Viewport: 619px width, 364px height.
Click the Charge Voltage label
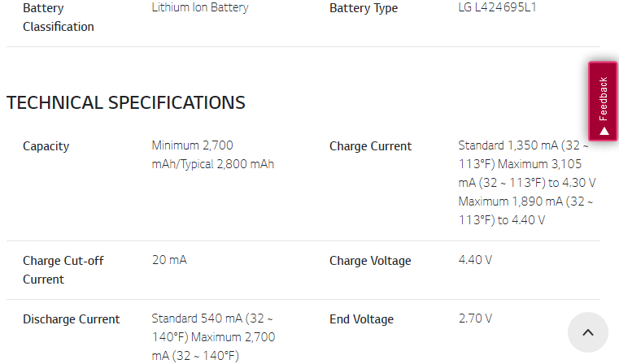[x=370, y=261]
